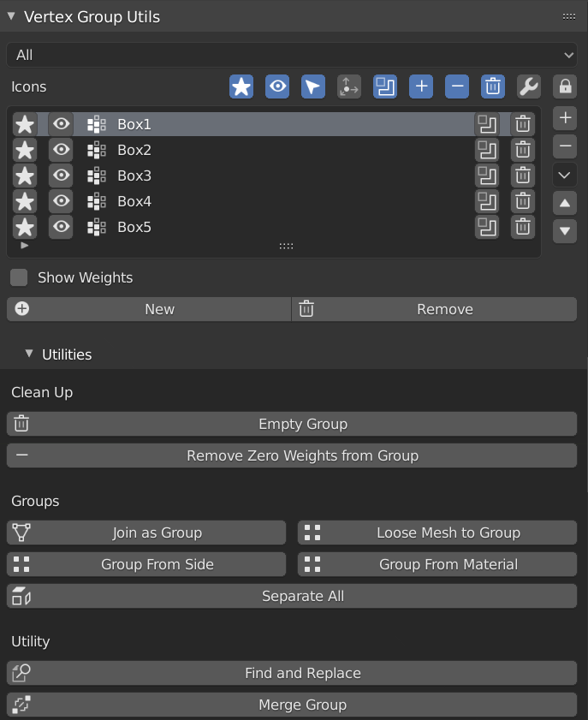The height and width of the screenshot is (720, 588).
Task: Move Box1 down with the down arrow
Action: tap(564, 231)
